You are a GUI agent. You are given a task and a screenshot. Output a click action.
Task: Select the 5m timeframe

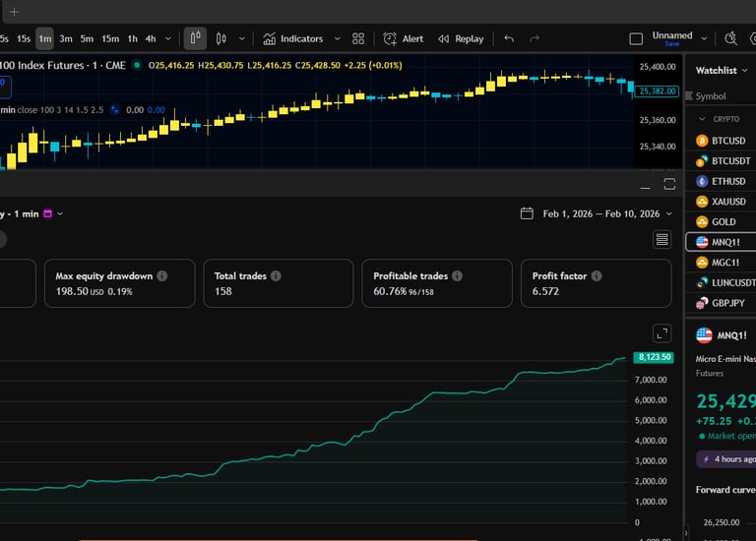pyautogui.click(x=87, y=38)
